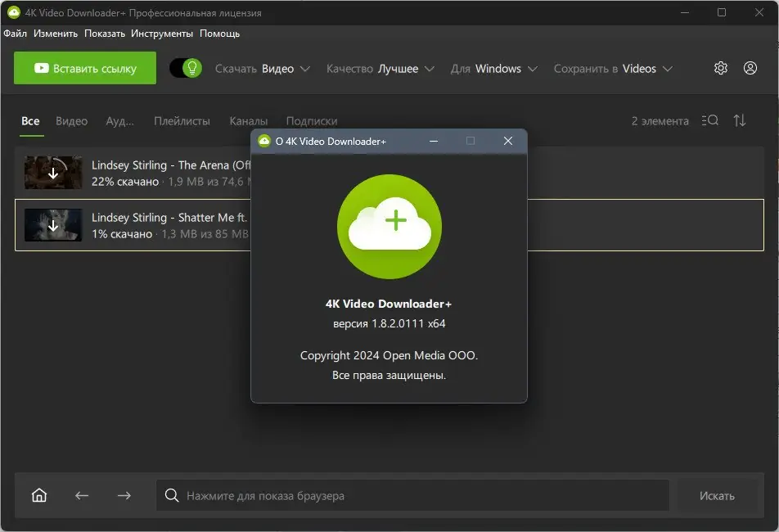779x532 pixels.
Task: Switch to the Подписки tab
Action: 312,121
